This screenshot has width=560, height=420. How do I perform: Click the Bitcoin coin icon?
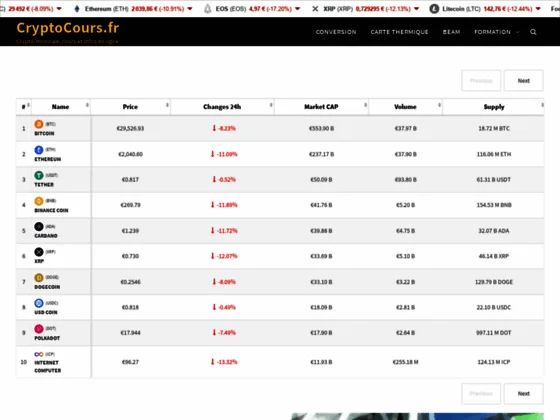tap(39, 124)
